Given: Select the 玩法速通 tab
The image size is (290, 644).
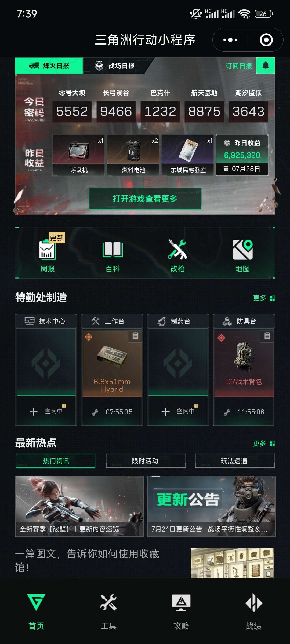Looking at the screenshot, I should pos(235,461).
